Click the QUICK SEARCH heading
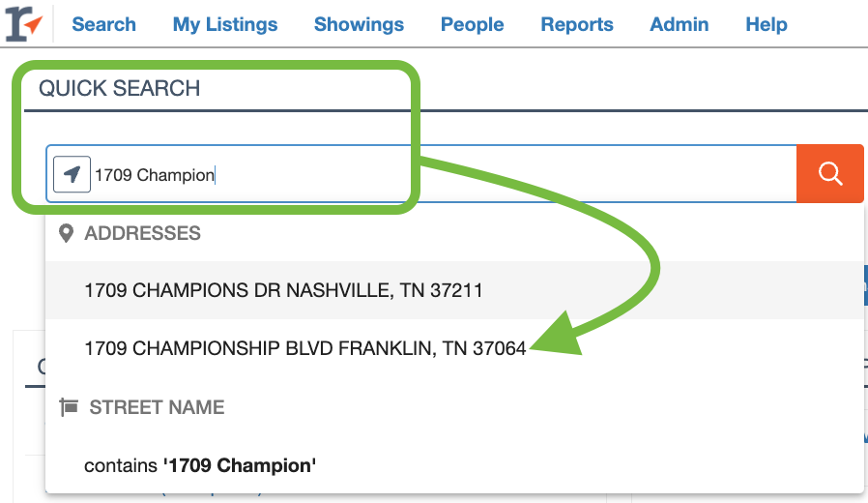868x503 pixels. pos(119,88)
